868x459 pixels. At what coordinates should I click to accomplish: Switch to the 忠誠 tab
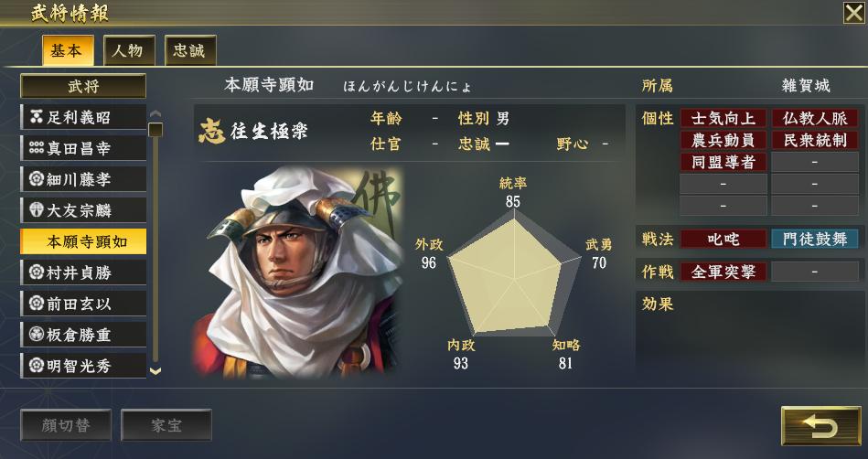pyautogui.click(x=190, y=50)
